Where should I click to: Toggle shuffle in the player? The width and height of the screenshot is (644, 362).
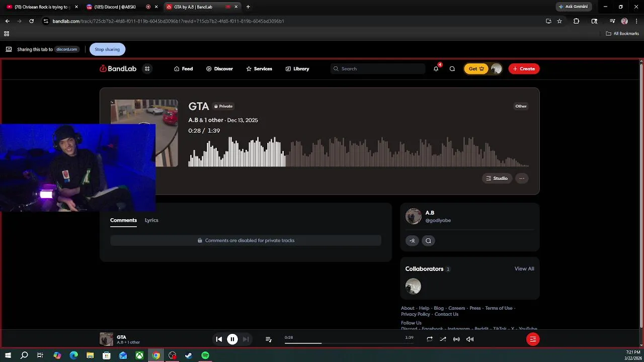[x=443, y=339]
